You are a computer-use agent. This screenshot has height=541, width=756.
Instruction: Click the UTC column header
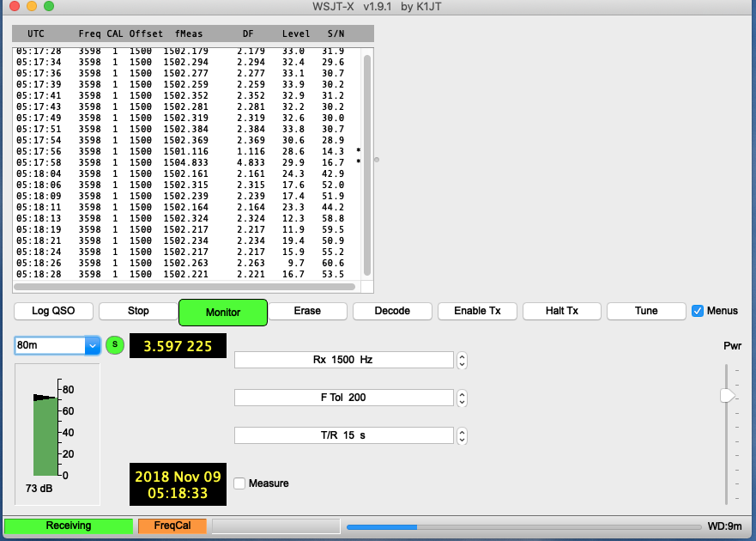pos(36,33)
